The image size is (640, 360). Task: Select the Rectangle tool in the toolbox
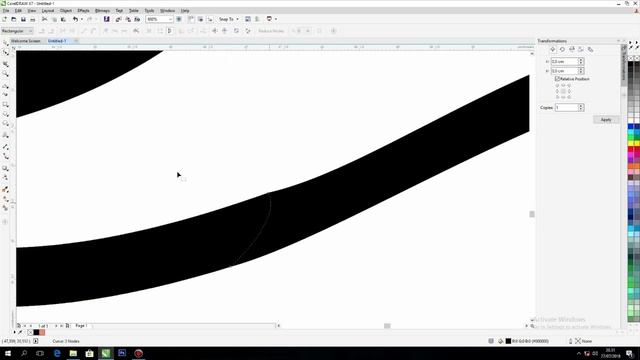(6, 105)
